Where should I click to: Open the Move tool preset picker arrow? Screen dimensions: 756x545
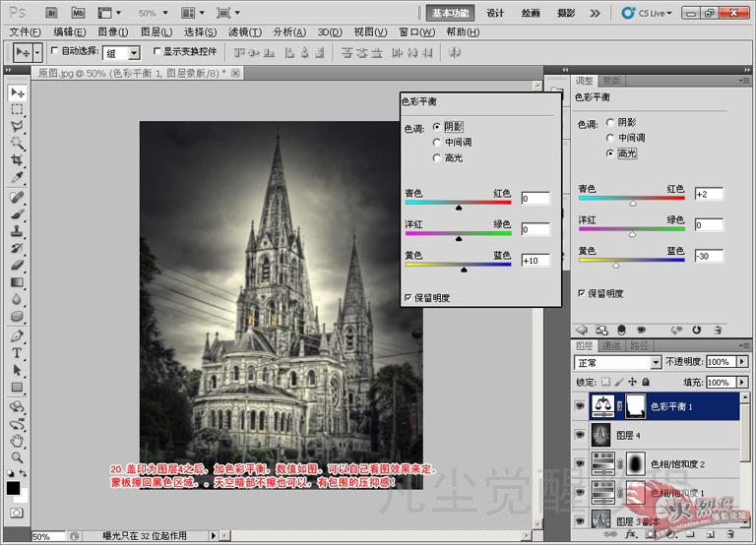coord(37,52)
